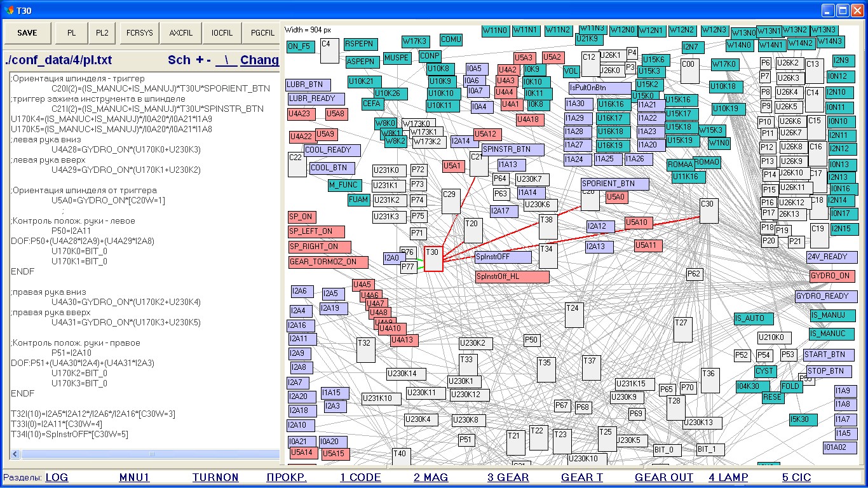
Task: Open the 4 LAMP section
Action: click(728, 477)
